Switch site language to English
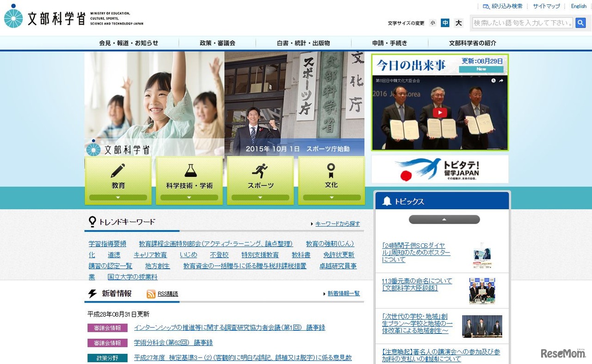 click(x=578, y=6)
